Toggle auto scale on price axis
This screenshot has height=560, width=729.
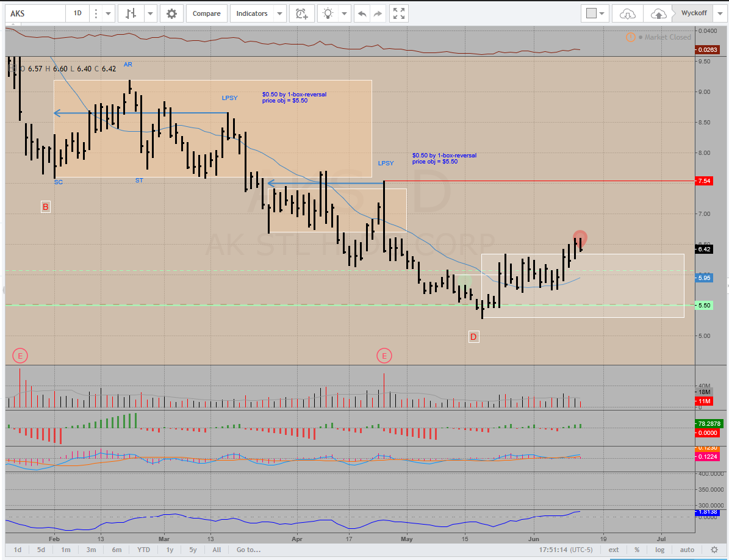click(687, 550)
